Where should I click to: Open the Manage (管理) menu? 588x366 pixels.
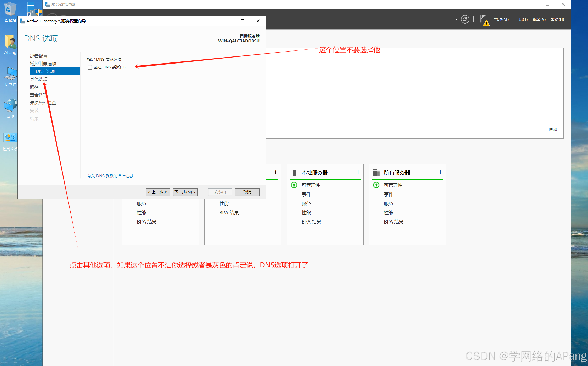point(501,19)
